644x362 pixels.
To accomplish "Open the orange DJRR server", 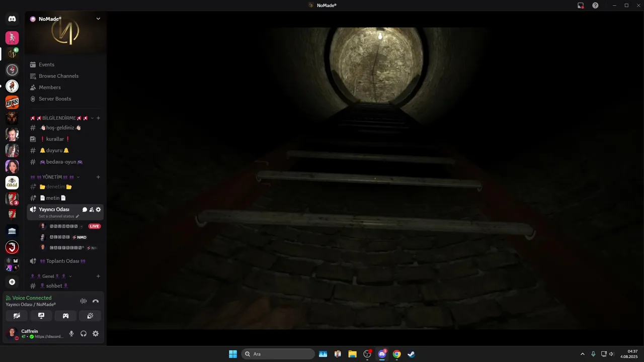I will pyautogui.click(x=12, y=102).
